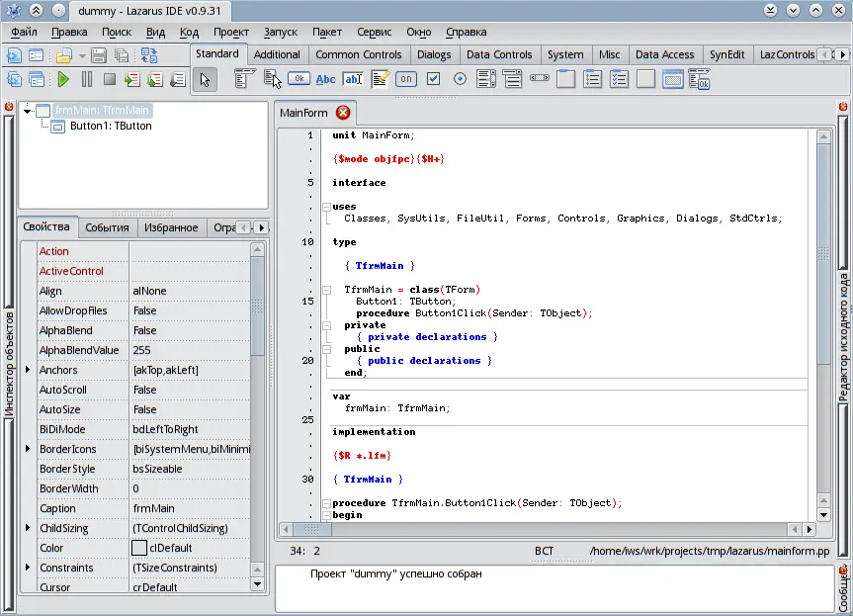Click the Save All icon

(x=122, y=55)
